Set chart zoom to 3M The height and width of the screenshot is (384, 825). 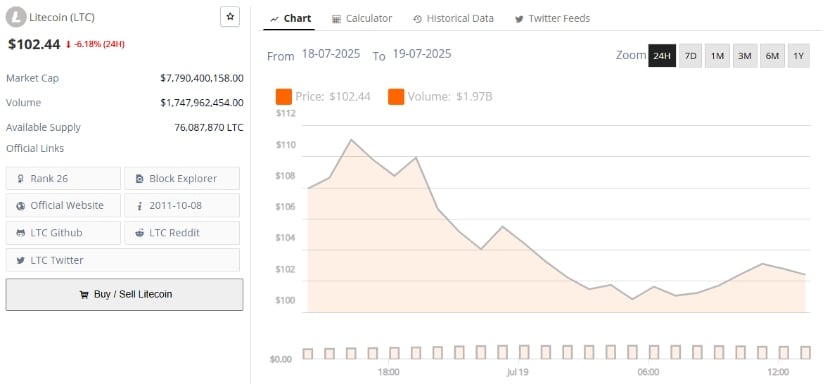pos(744,56)
